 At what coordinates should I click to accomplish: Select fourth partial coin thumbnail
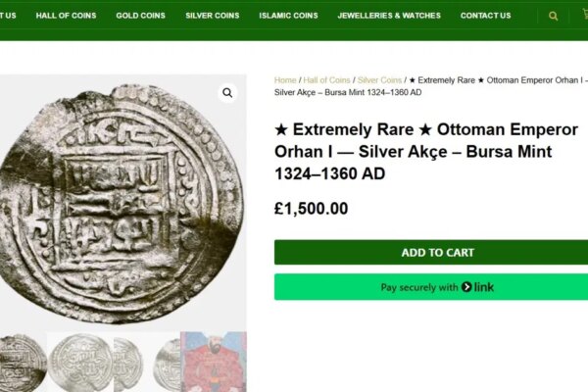167,362
